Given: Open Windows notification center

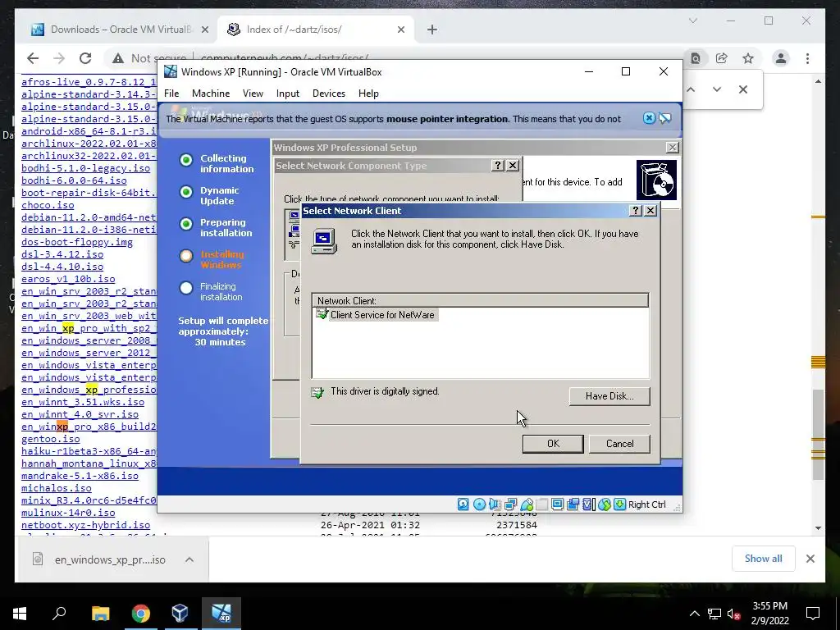Looking at the screenshot, I should pyautogui.click(x=813, y=614).
